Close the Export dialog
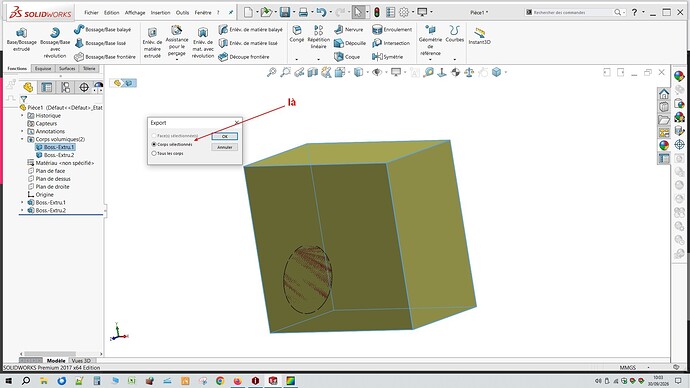Image resolution: width=690 pixels, height=388 pixels. 237,123
